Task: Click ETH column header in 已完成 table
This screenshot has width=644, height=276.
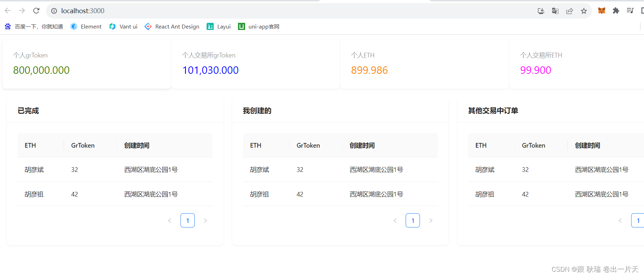Action: point(30,145)
